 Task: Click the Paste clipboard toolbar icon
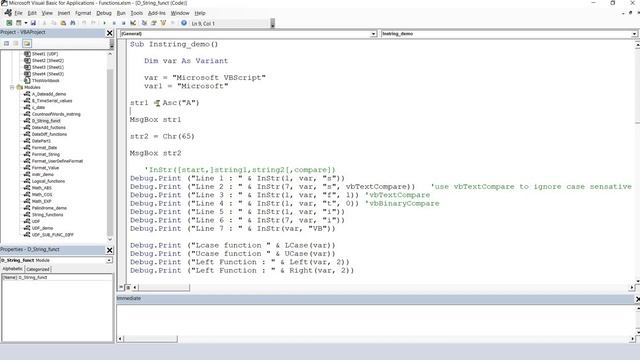click(63, 23)
